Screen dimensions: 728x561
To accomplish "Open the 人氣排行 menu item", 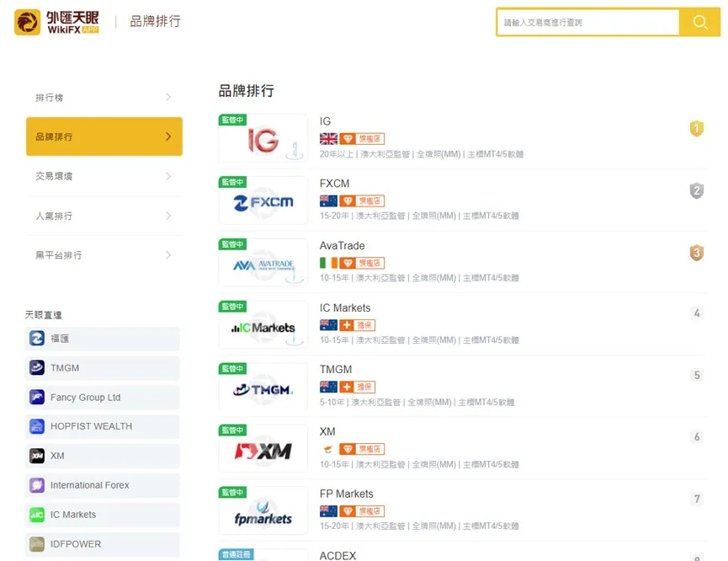I will coord(104,216).
